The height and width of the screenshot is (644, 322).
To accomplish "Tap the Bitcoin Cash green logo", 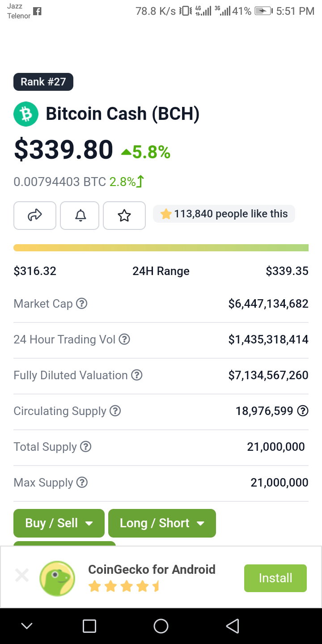I will tap(26, 114).
